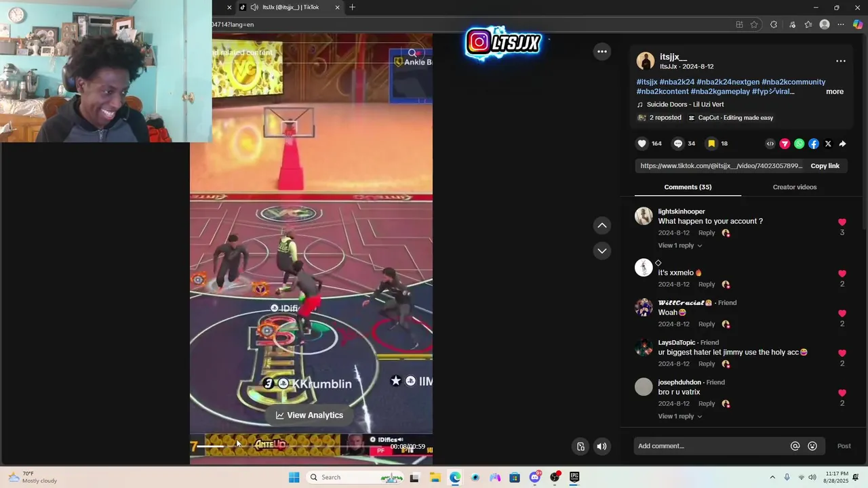Open the weather widget showing 70°F
The height and width of the screenshot is (488, 868).
(33, 477)
